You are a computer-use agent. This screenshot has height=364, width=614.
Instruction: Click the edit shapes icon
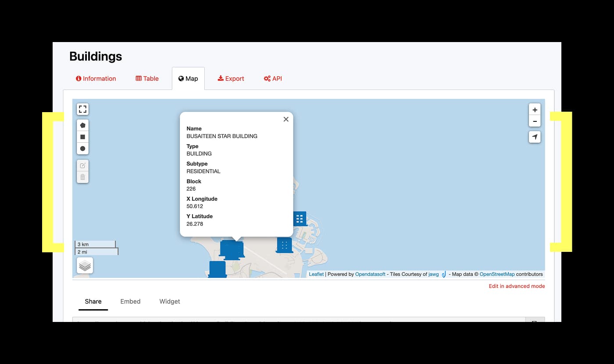coord(82,166)
